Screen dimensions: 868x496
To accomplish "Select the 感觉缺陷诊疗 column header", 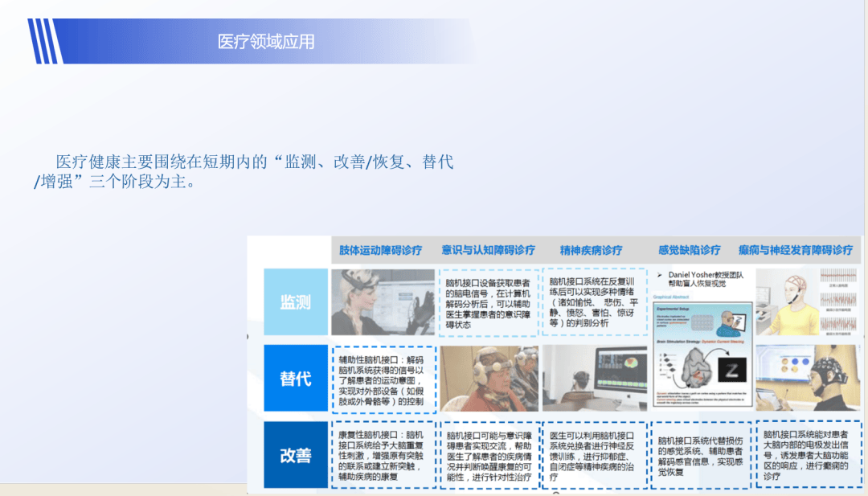I will pyautogui.click(x=690, y=250).
